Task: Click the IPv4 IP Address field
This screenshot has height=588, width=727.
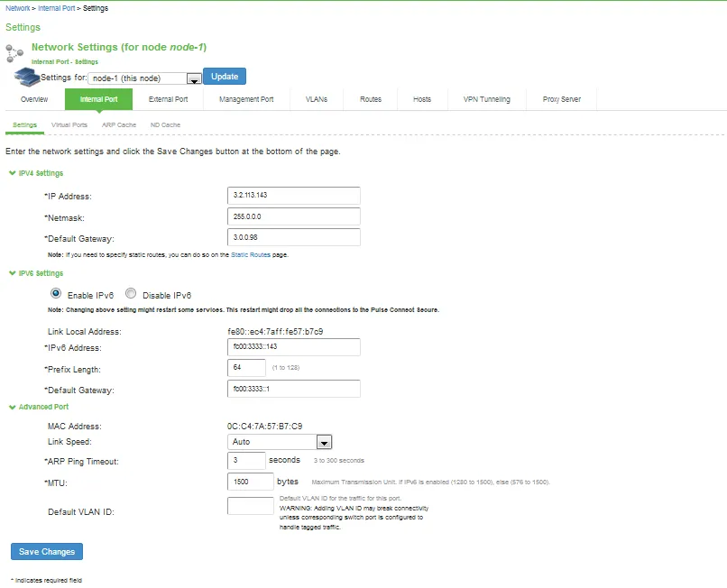Action: pos(294,196)
